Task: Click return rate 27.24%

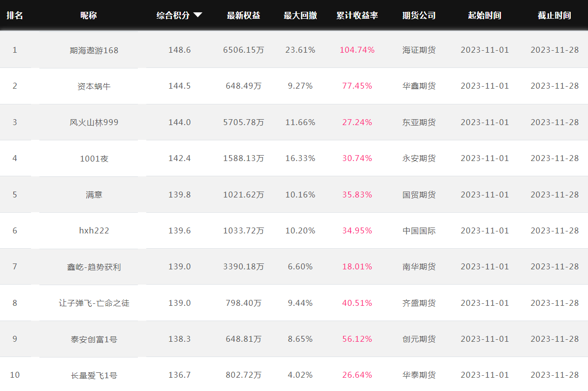Action: pos(358,122)
